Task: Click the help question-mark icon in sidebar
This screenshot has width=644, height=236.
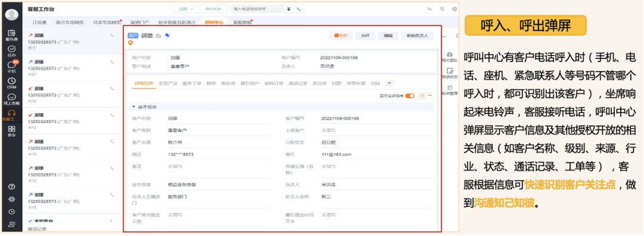Action: click(x=12, y=186)
